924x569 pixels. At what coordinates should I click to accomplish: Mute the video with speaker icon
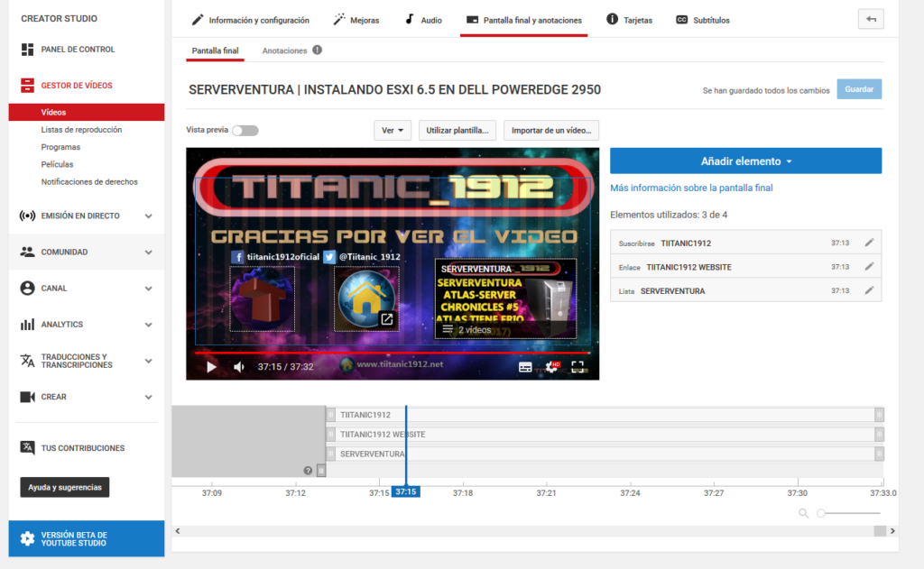pyautogui.click(x=238, y=367)
